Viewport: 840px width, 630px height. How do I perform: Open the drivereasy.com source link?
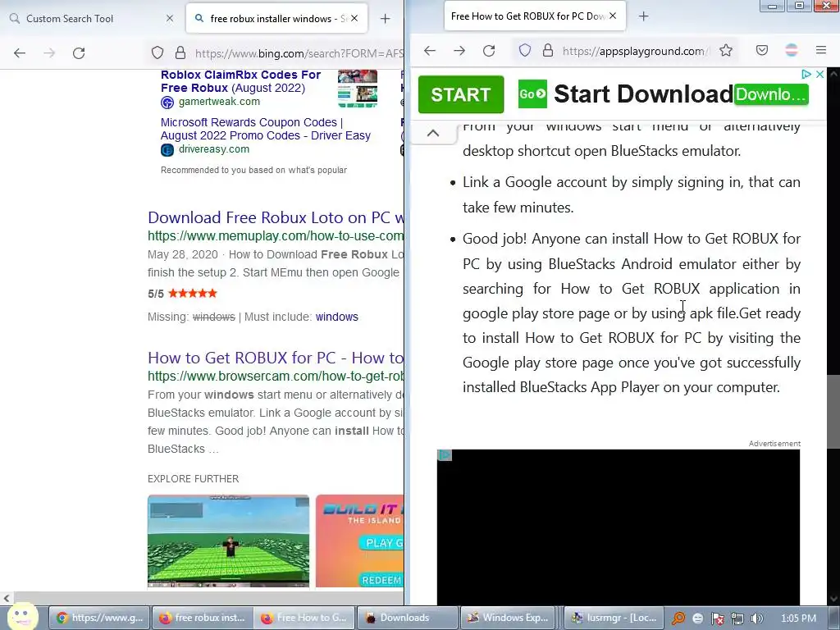point(214,149)
